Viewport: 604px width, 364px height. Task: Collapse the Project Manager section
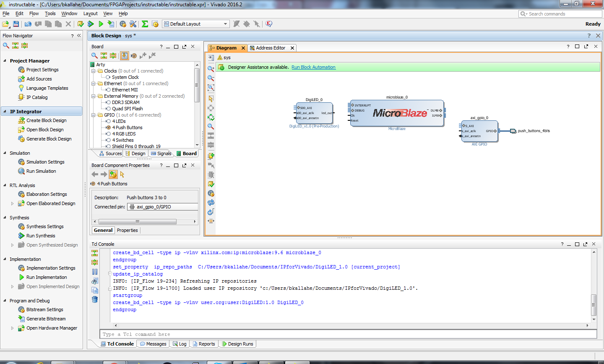coord(5,61)
